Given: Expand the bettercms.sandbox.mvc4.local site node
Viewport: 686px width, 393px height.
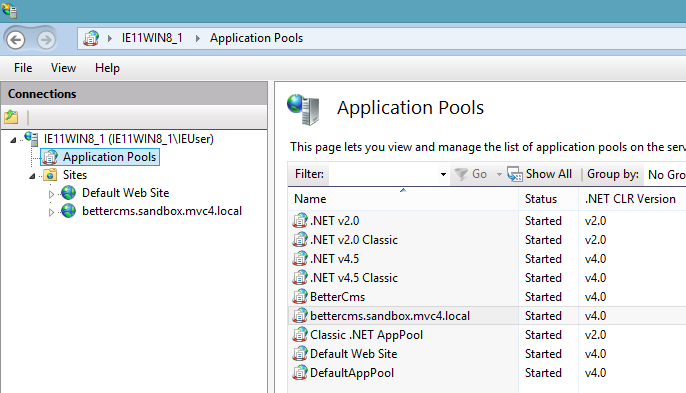Looking at the screenshot, I should tap(51, 212).
